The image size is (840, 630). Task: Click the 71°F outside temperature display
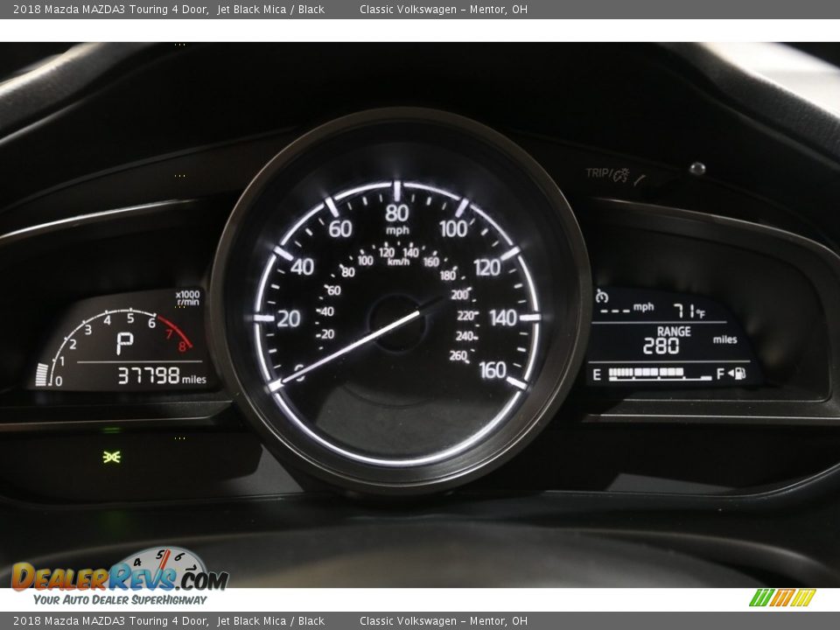pyautogui.click(x=689, y=310)
